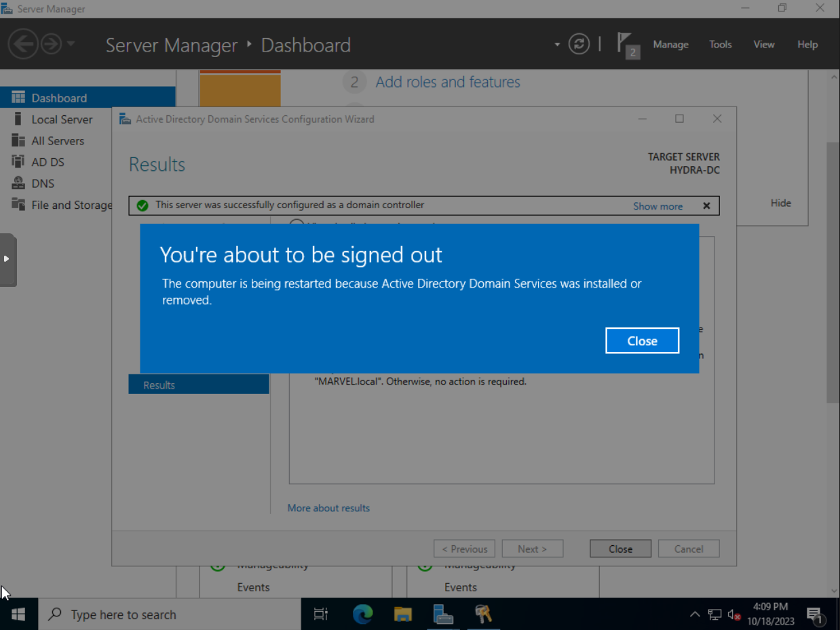Click the Notifications flag icon

click(x=626, y=45)
